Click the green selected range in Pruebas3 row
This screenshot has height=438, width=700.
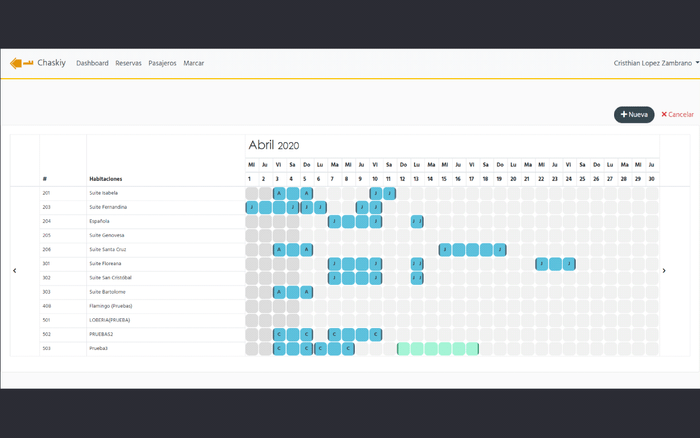438,349
